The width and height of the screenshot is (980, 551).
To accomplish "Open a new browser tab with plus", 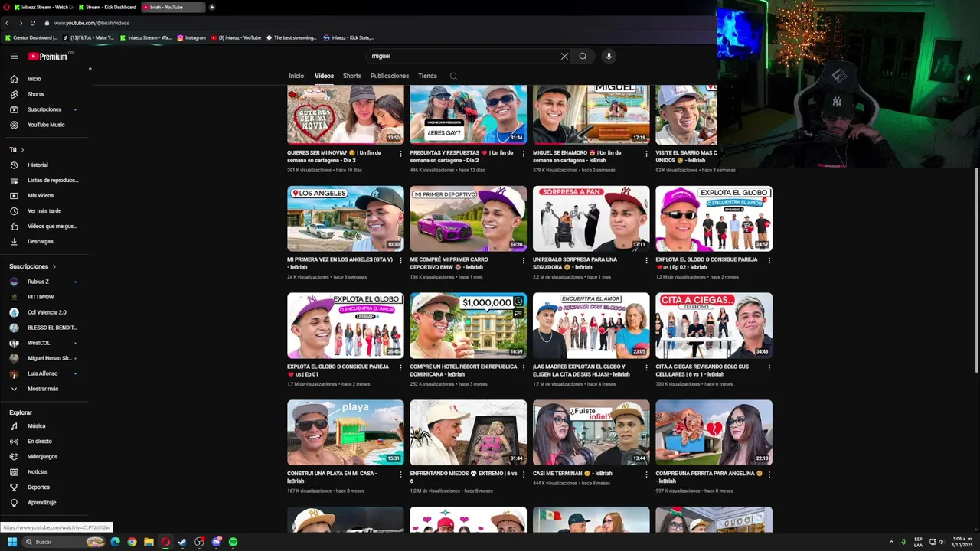I will coord(212,7).
